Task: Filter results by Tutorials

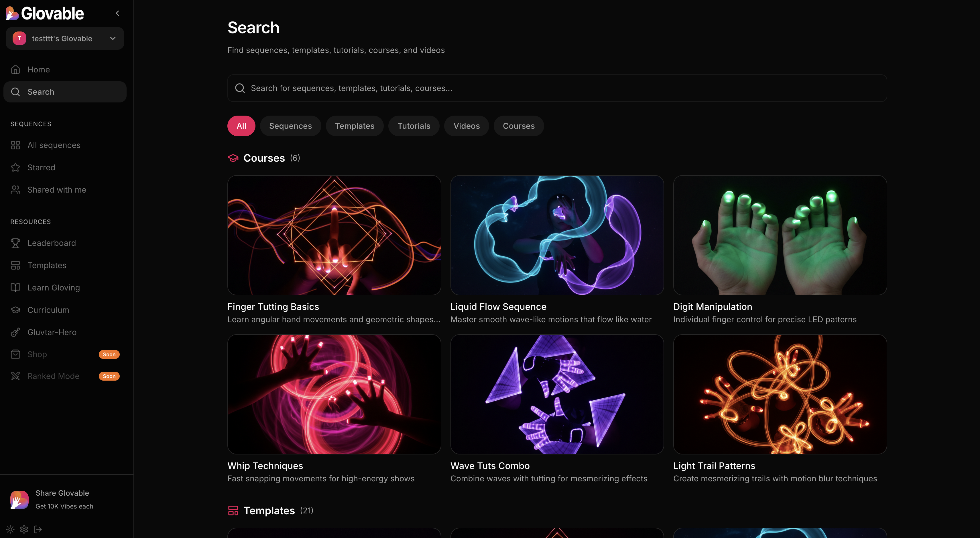Action: point(414,126)
